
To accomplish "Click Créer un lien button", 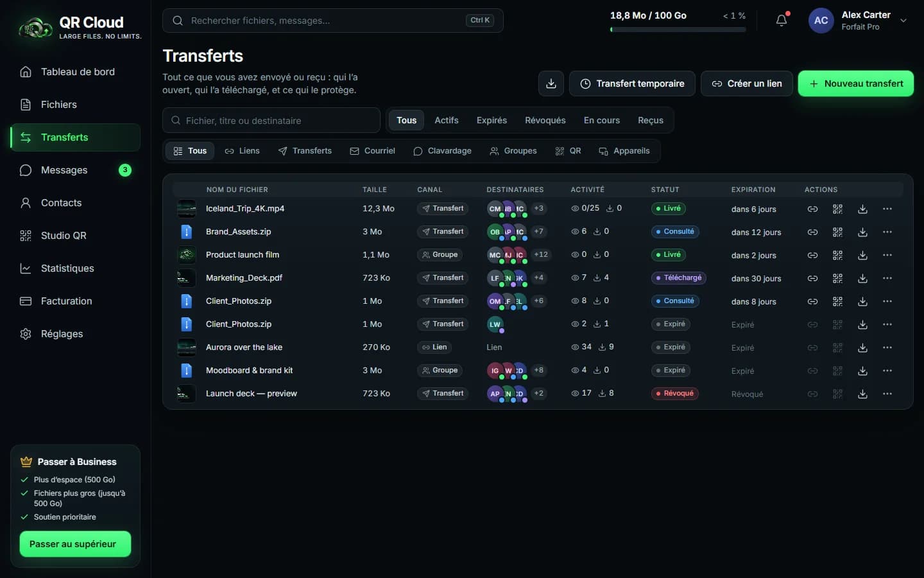I will coord(747,83).
